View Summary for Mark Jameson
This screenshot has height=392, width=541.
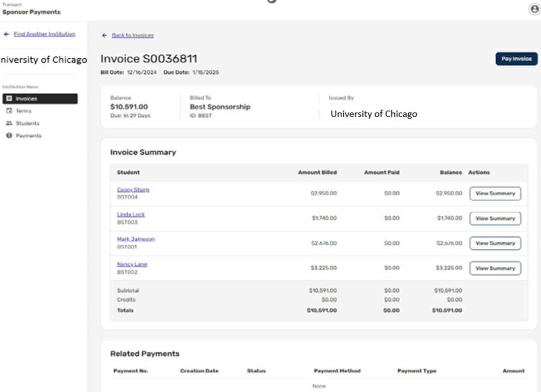[495, 243]
